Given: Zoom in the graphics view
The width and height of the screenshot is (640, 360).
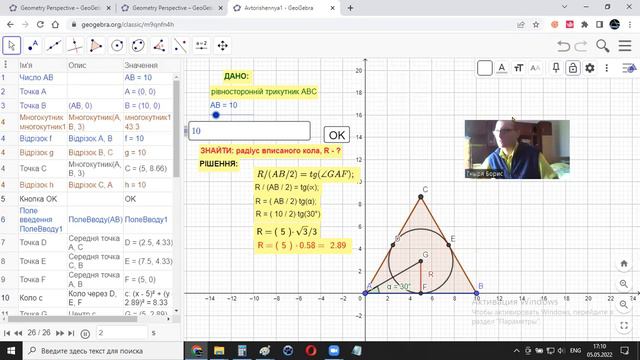Looking at the screenshot, I should click(x=624, y=284).
